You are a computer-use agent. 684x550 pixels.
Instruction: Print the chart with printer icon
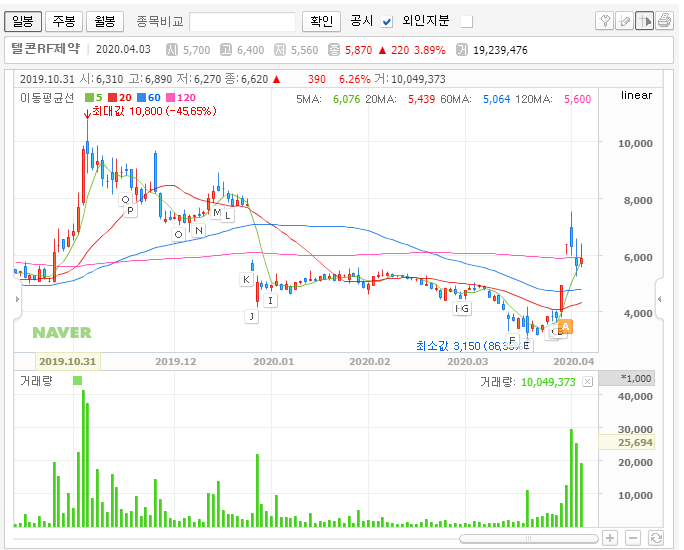pyautogui.click(x=664, y=20)
